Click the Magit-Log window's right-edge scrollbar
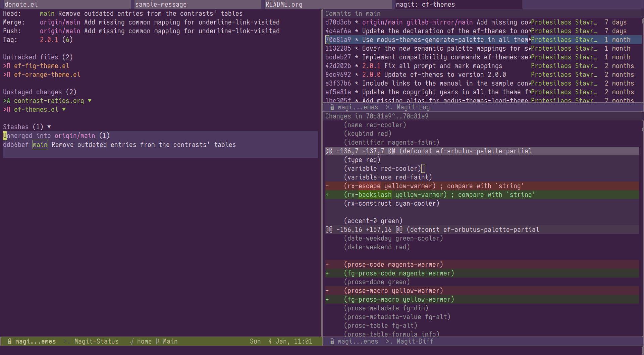The image size is (644, 355). (642, 60)
